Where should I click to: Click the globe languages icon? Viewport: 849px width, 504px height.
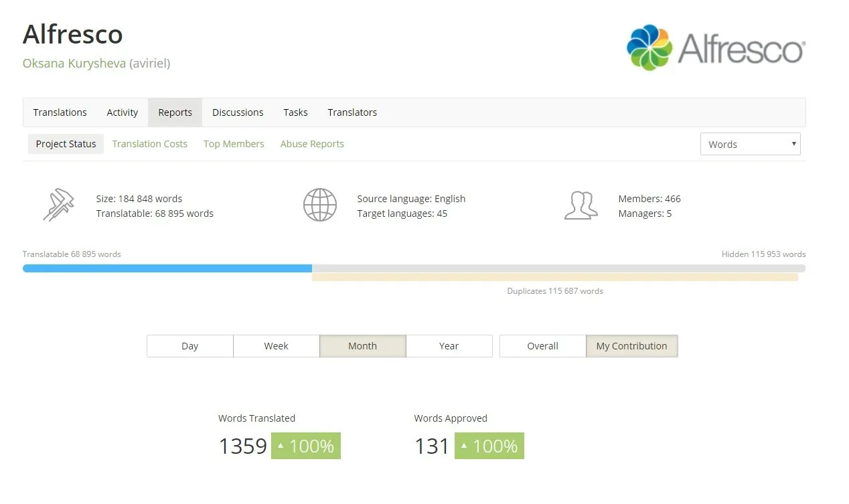pyautogui.click(x=319, y=205)
